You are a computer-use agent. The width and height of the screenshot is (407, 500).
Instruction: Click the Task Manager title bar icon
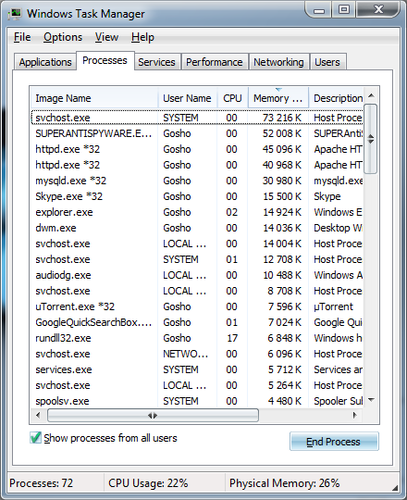point(15,14)
